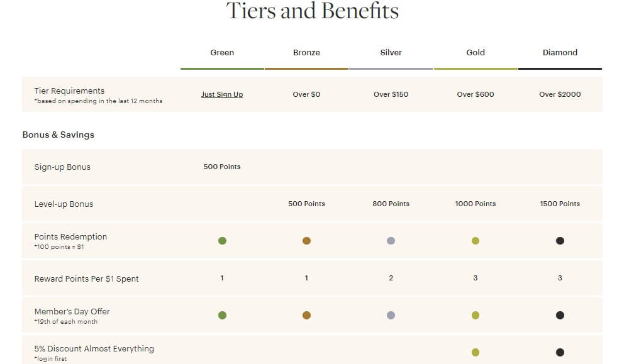Click the Green Member's Day Offer dot
629x364 pixels.
[222, 315]
